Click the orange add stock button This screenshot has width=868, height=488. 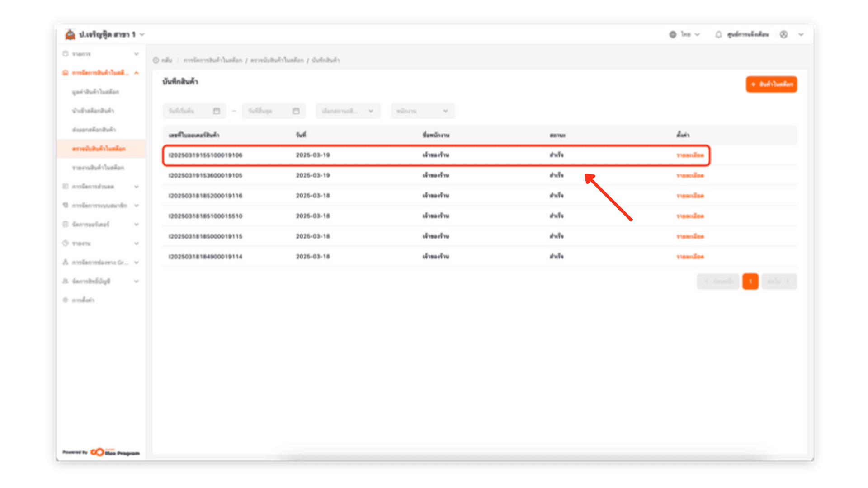pos(771,84)
